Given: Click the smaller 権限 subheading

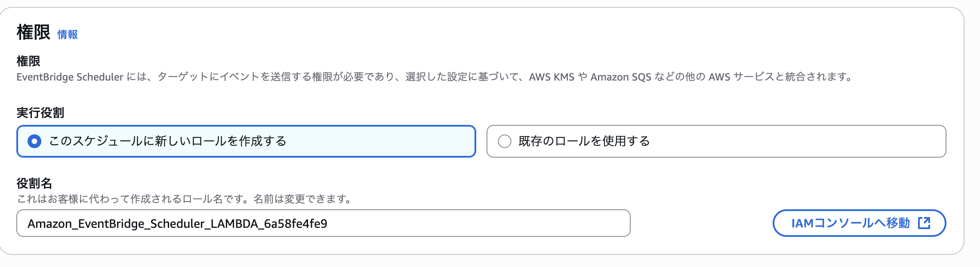Looking at the screenshot, I should tap(28, 61).
